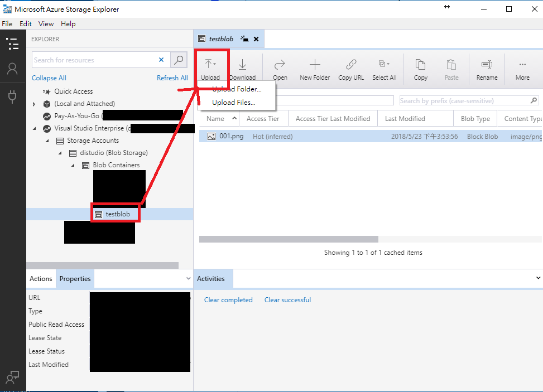Click the Download toolbar button
543x392 pixels.
243,70
